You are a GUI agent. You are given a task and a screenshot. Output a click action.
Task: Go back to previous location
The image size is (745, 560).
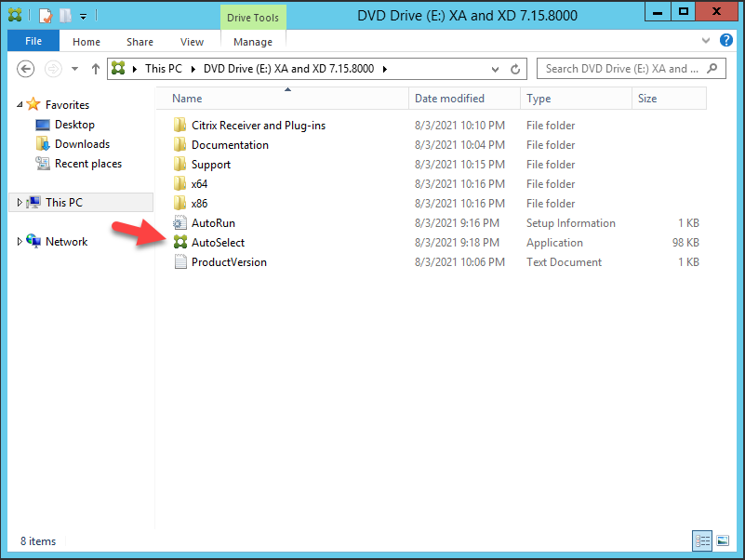click(26, 69)
